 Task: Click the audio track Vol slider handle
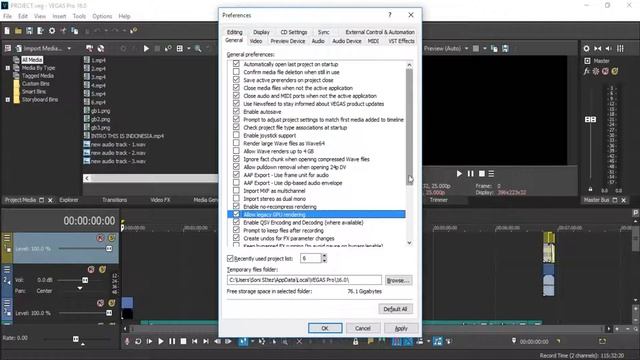(x=85, y=280)
